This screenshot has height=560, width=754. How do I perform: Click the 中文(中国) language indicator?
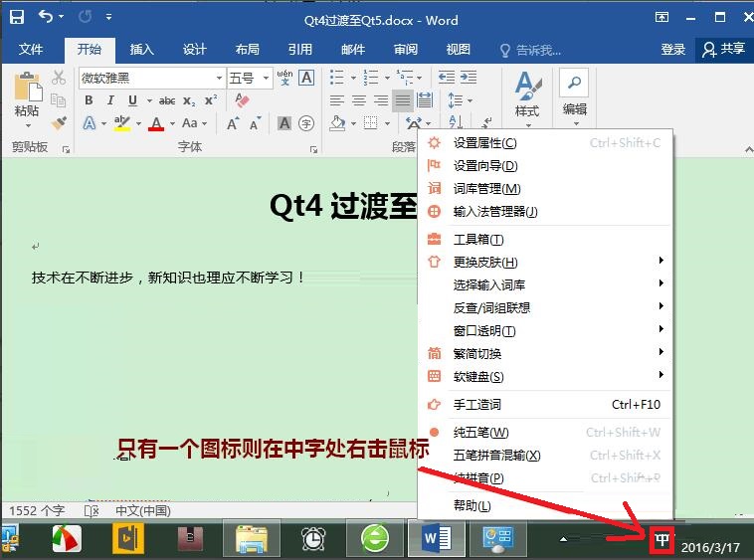(x=143, y=510)
